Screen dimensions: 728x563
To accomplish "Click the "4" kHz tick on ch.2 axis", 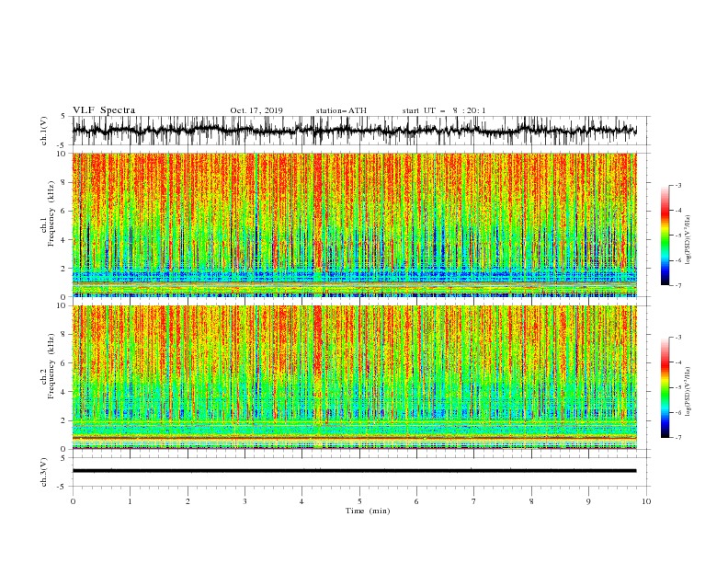I will point(65,392).
